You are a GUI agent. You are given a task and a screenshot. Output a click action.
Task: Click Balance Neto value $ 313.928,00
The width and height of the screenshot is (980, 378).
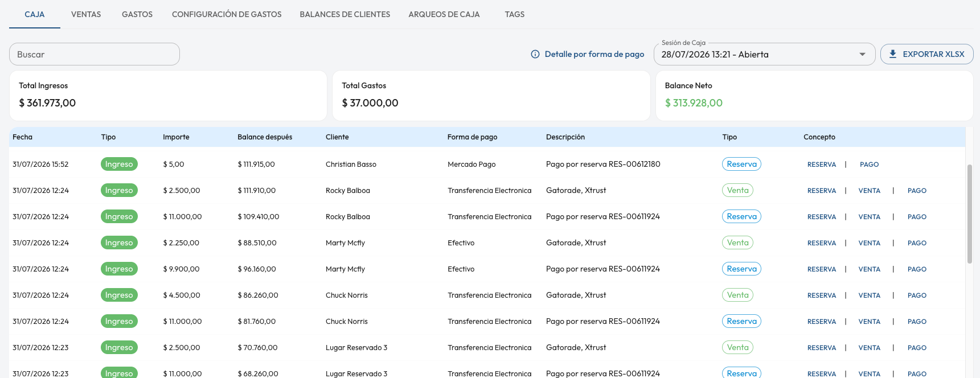pyautogui.click(x=694, y=103)
